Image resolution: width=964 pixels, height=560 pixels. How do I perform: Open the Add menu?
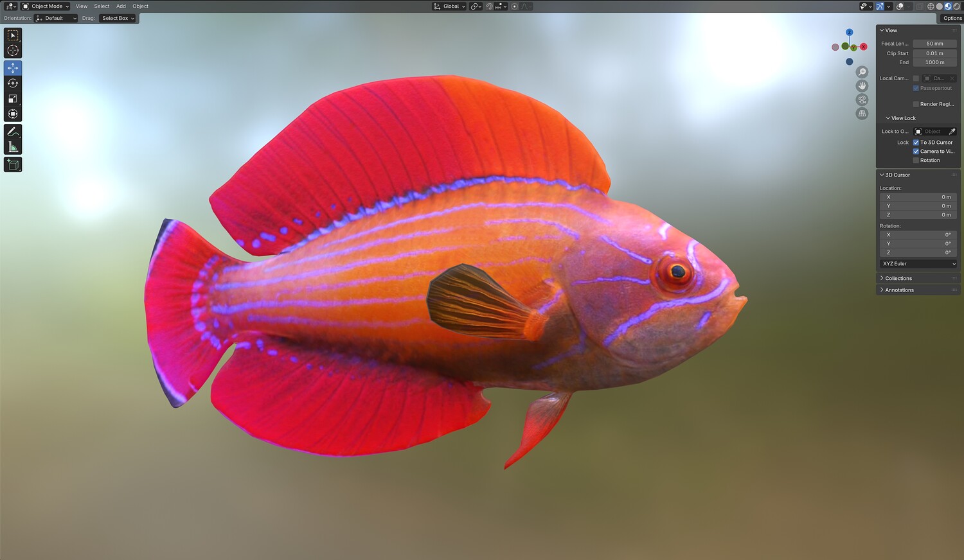pyautogui.click(x=121, y=6)
